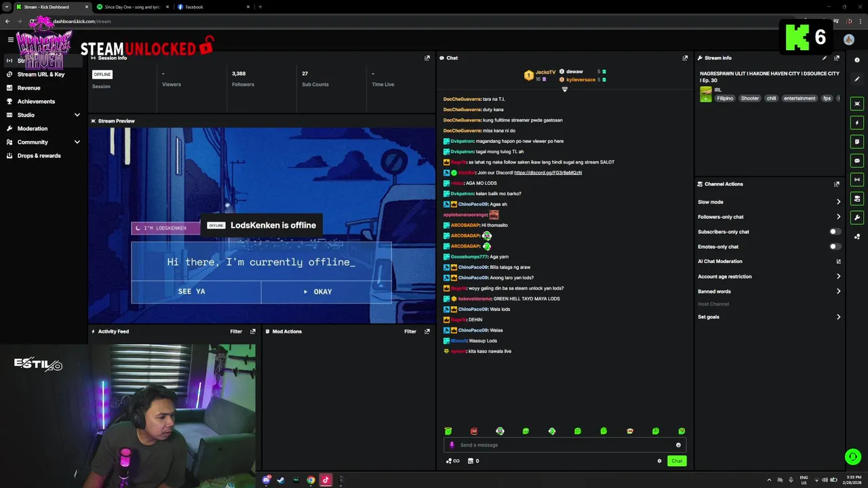
Task: Open chat settings gear
Action: 659,461
